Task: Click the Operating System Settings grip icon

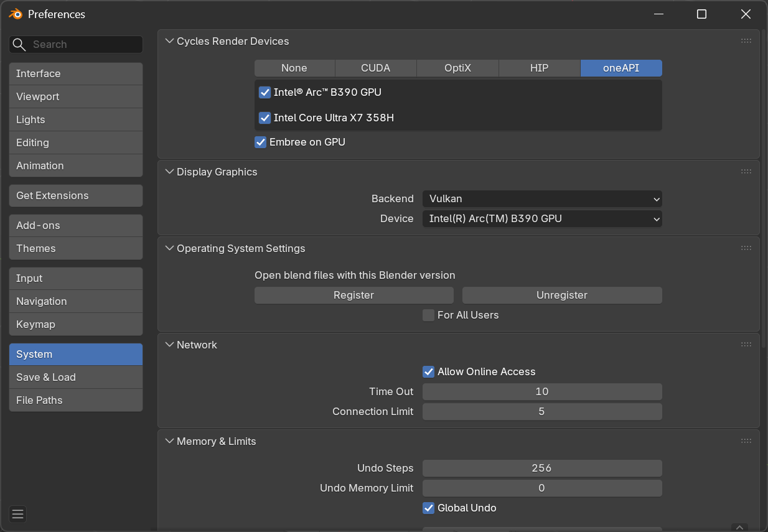Action: pos(746,248)
